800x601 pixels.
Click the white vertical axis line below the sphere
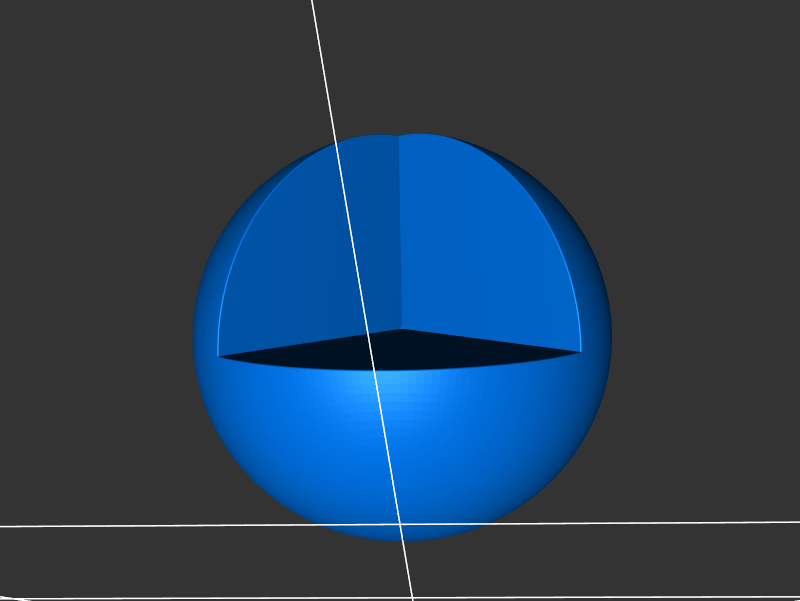tap(407, 570)
